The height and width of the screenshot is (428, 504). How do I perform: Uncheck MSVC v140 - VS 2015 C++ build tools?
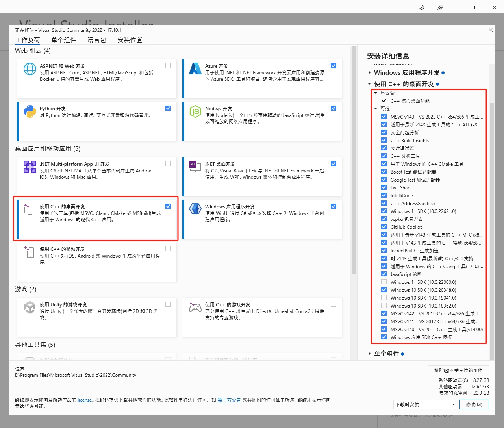tap(384, 329)
